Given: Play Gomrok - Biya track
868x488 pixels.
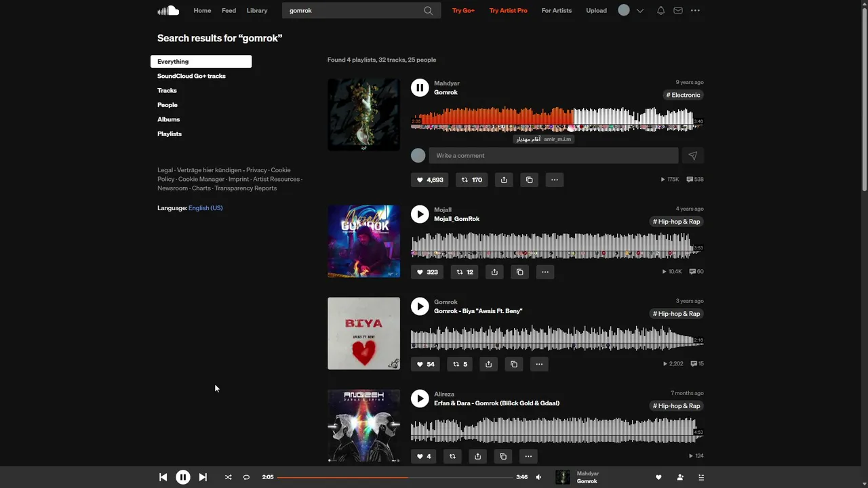Looking at the screenshot, I should (420, 306).
